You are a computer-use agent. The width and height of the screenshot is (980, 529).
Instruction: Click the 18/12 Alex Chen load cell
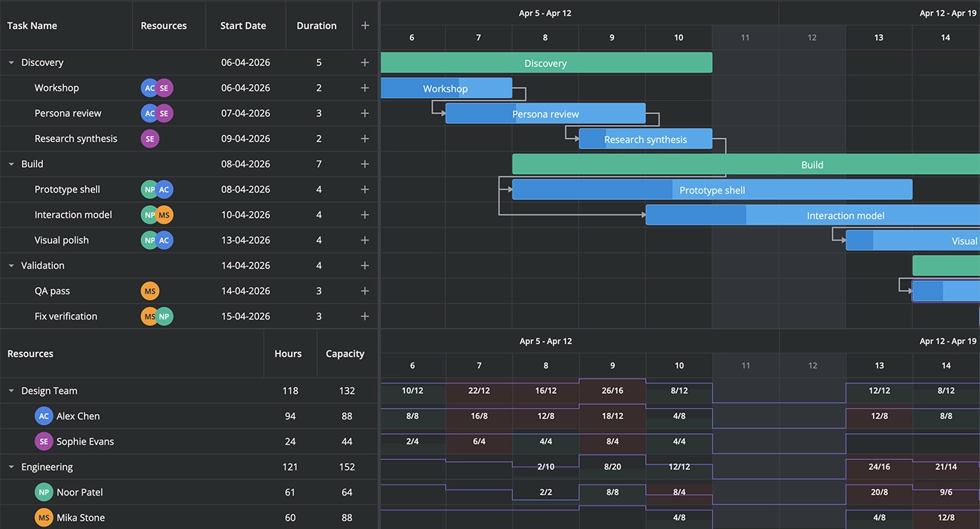point(612,416)
